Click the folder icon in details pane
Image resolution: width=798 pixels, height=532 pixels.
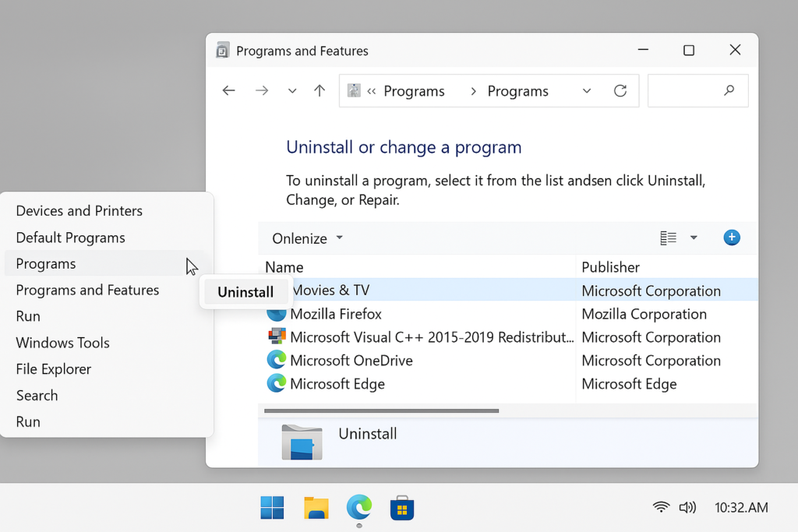click(x=302, y=442)
